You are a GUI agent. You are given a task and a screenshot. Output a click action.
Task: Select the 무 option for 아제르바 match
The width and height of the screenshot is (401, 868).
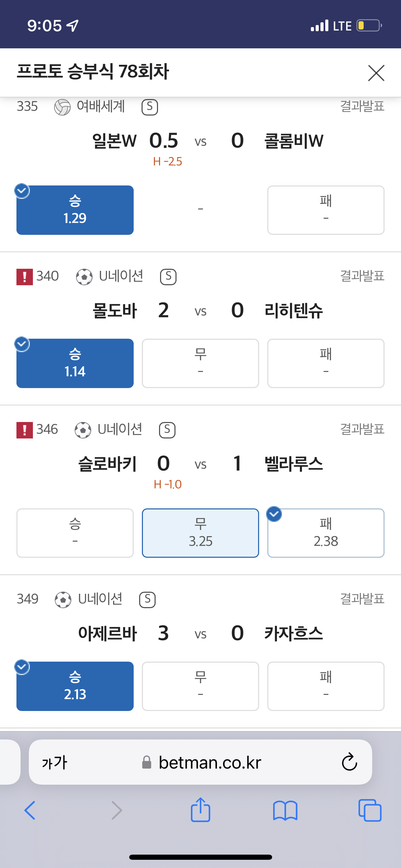(200, 686)
